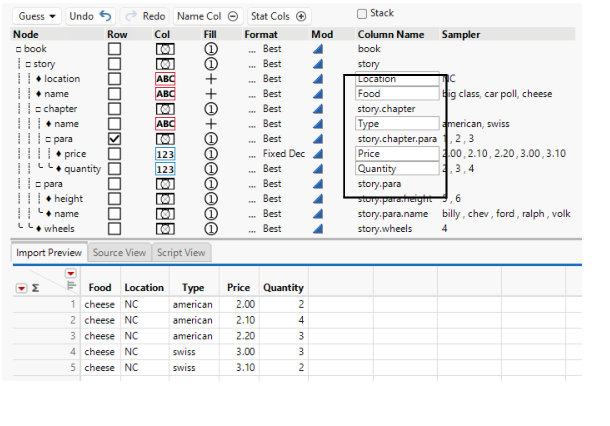The image size is (610, 426).
Task: Click the Col icon for story.para.name row
Action: 165,214
